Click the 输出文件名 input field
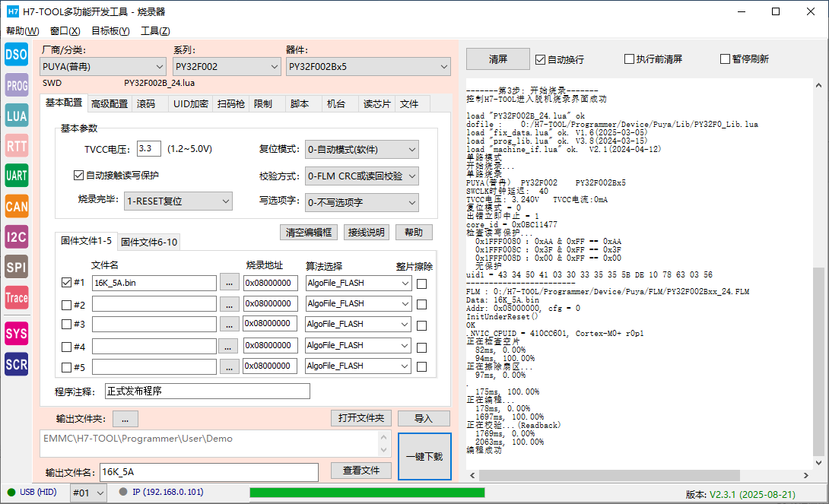The image size is (829, 504). (208, 472)
